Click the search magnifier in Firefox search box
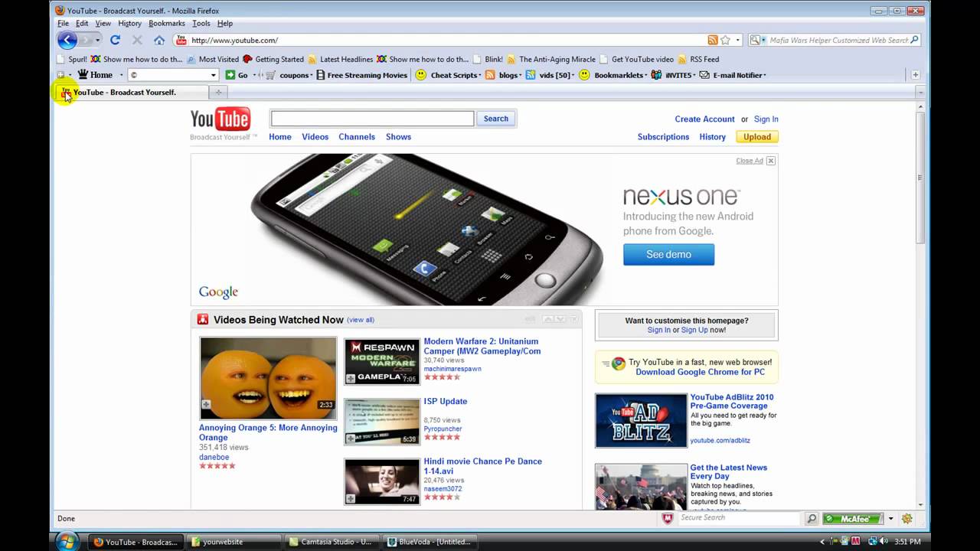Image resolution: width=980 pixels, height=551 pixels. (x=915, y=40)
